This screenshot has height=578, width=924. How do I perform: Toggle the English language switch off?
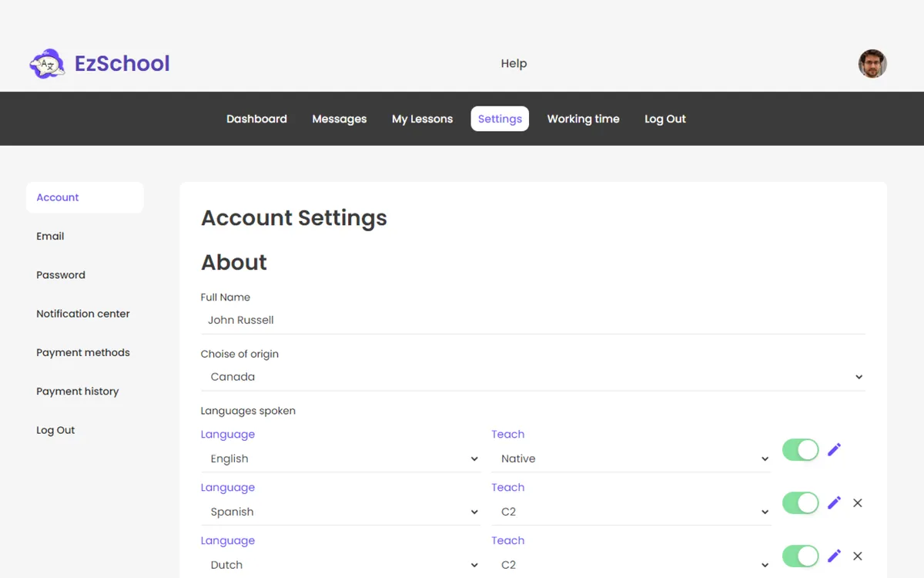tap(800, 450)
